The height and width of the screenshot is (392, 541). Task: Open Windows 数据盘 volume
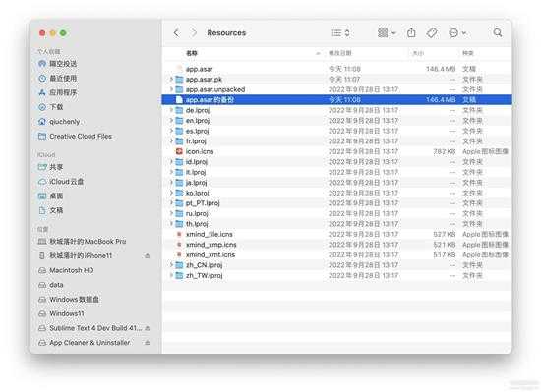(68, 300)
